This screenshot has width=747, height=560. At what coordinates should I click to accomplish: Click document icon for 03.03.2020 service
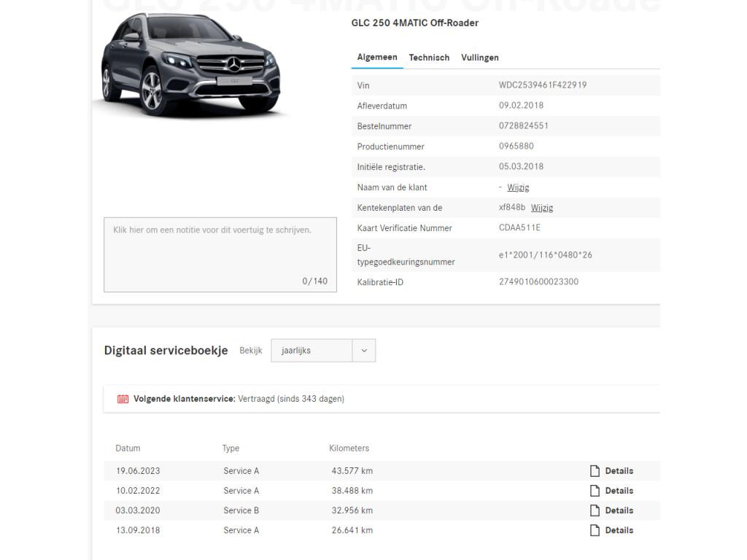[595, 510]
